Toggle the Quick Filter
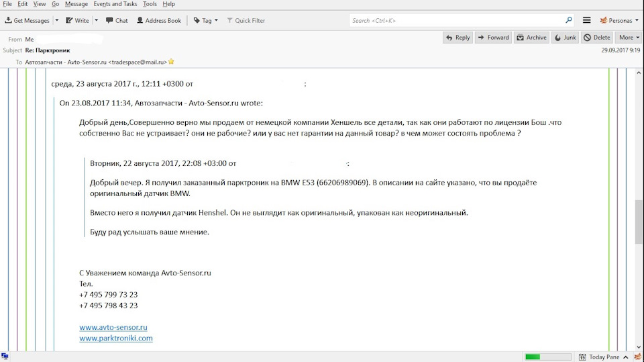Image resolution: width=644 pixels, height=362 pixels. pos(246,21)
